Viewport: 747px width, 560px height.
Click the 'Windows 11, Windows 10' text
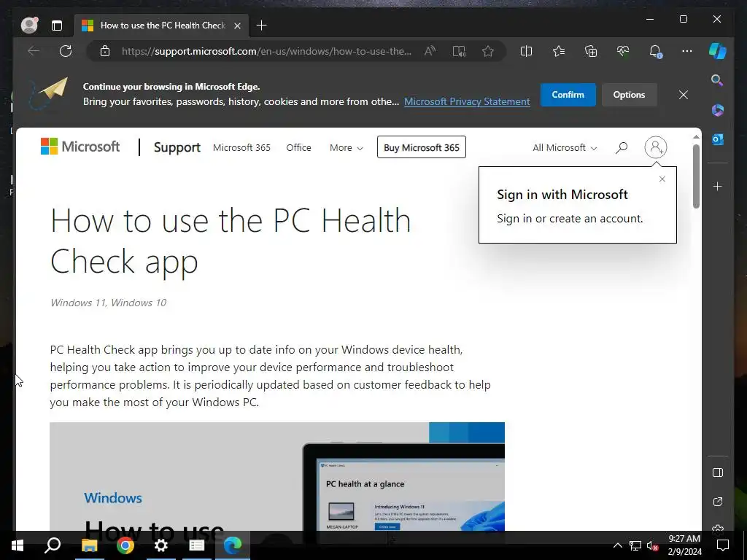108,303
